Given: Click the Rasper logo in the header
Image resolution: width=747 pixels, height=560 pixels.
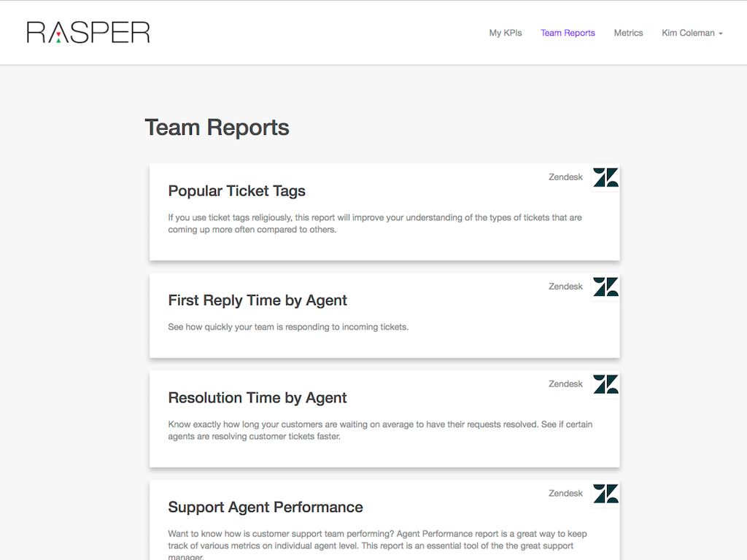Looking at the screenshot, I should point(88,32).
